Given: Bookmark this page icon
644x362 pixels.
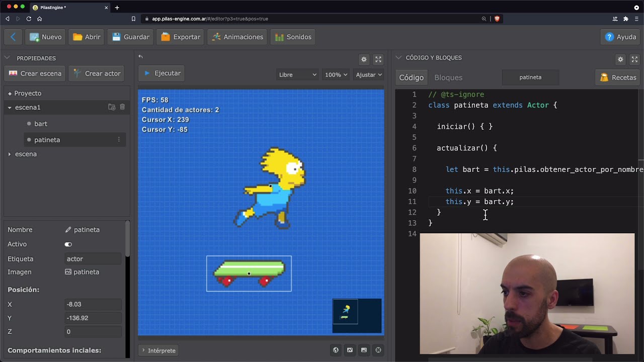Looking at the screenshot, I should click(x=133, y=19).
